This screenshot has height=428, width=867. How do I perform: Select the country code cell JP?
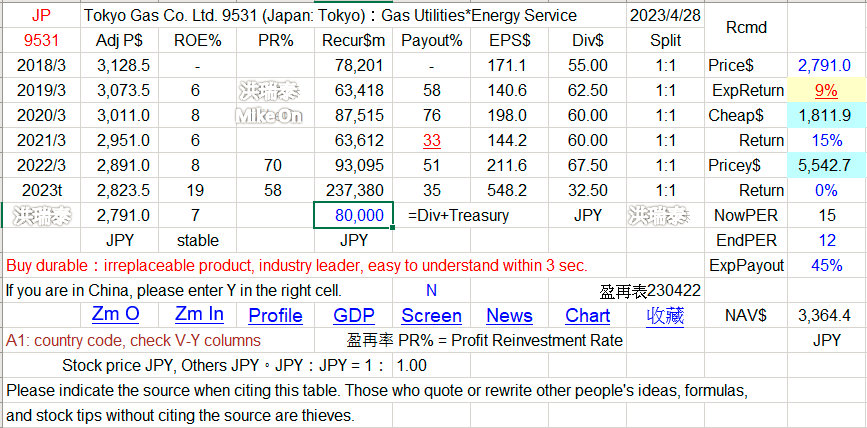41,15
